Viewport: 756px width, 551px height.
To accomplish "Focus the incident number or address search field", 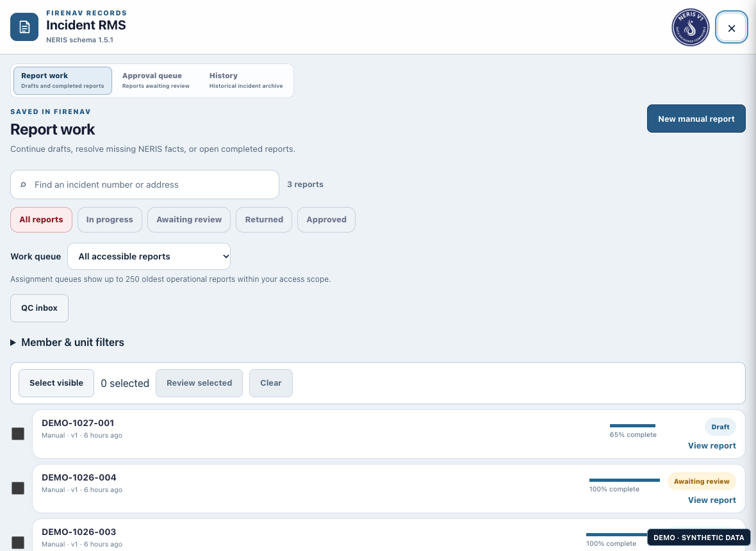I will [x=145, y=185].
